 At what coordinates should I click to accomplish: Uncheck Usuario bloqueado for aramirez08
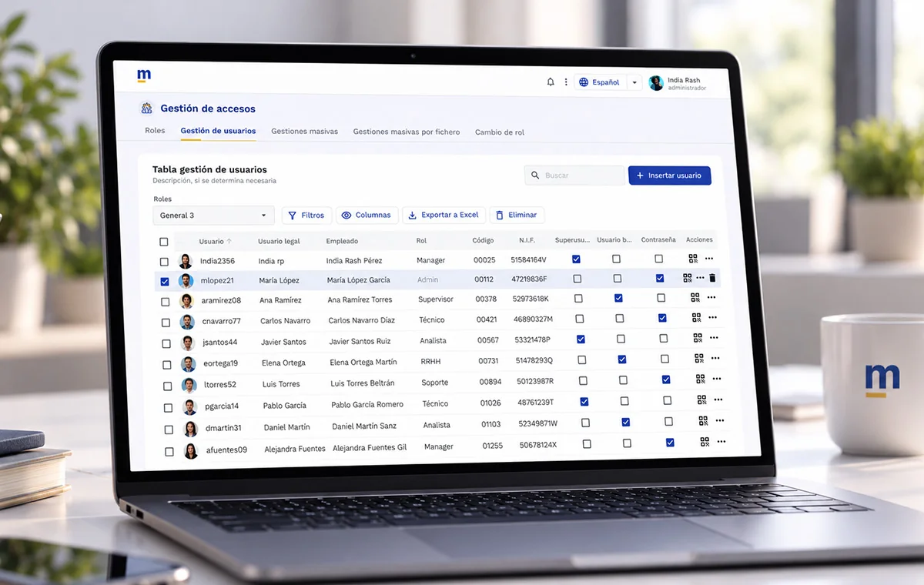(619, 298)
